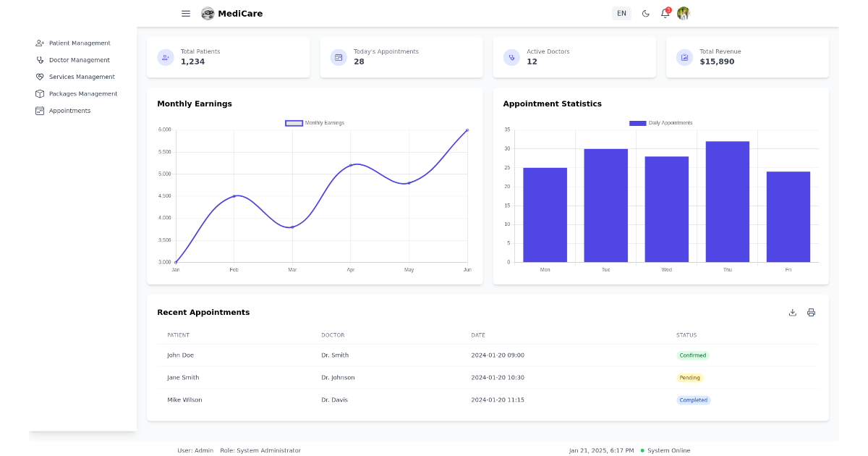Print the Recent Appointments list
This screenshot has width=868, height=456.
(x=811, y=312)
